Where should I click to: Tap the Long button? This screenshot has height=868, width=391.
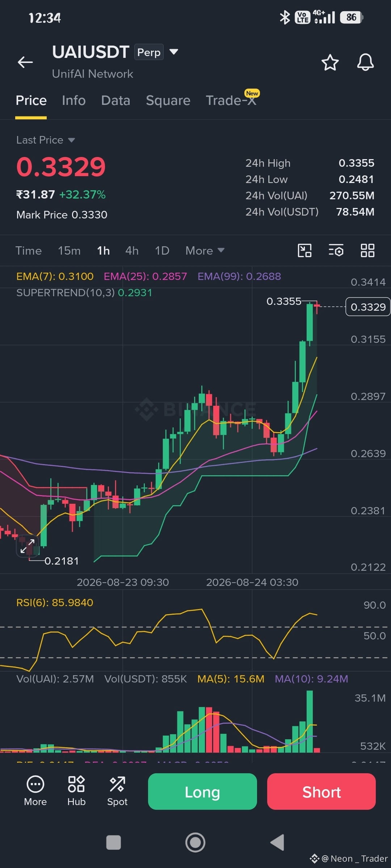point(202,791)
